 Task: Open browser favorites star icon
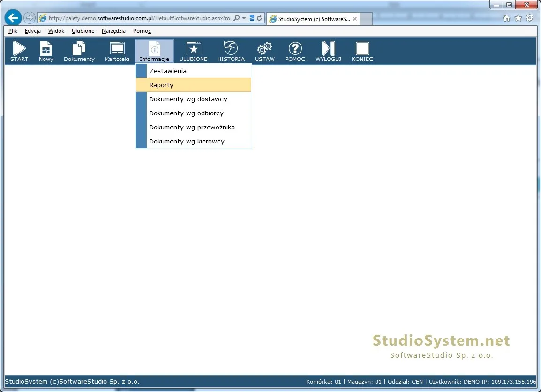click(x=518, y=18)
